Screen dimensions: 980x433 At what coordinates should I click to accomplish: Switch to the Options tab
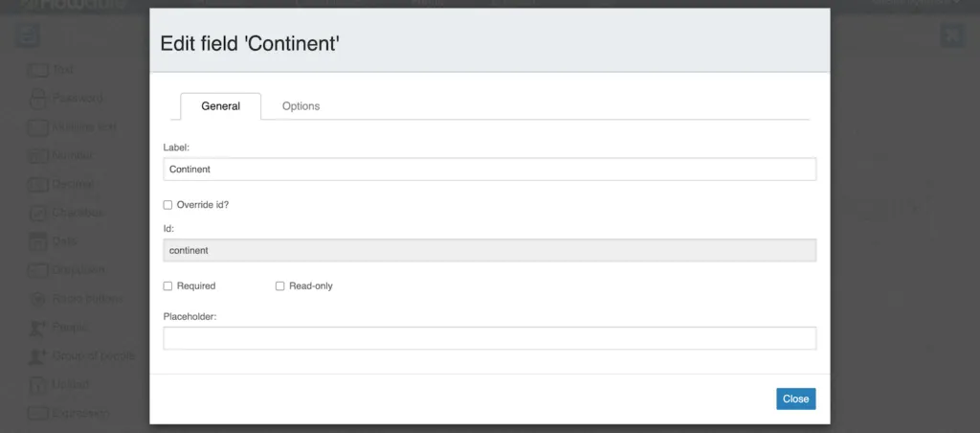[301, 106]
